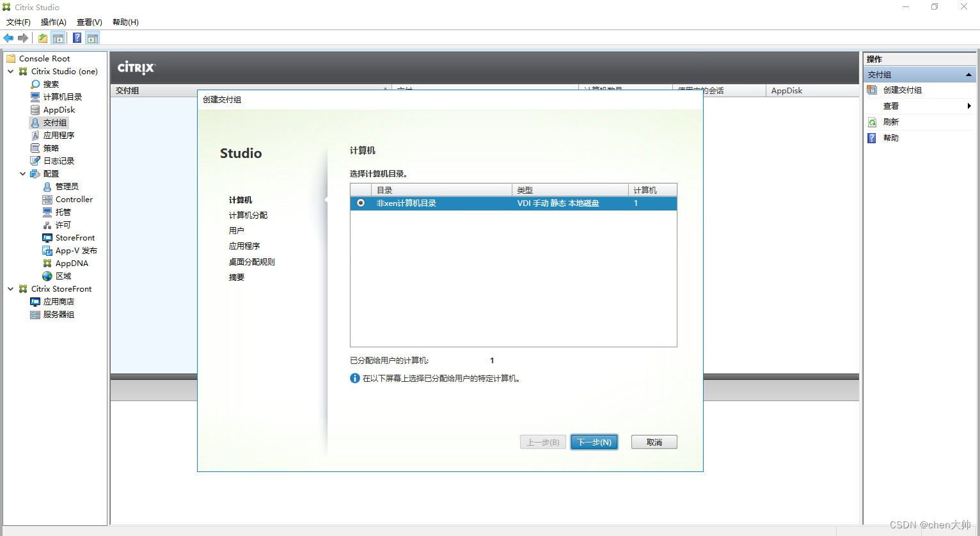Click the blue Help toolbar icon
Viewport: 980px width, 536px height.
point(77,38)
